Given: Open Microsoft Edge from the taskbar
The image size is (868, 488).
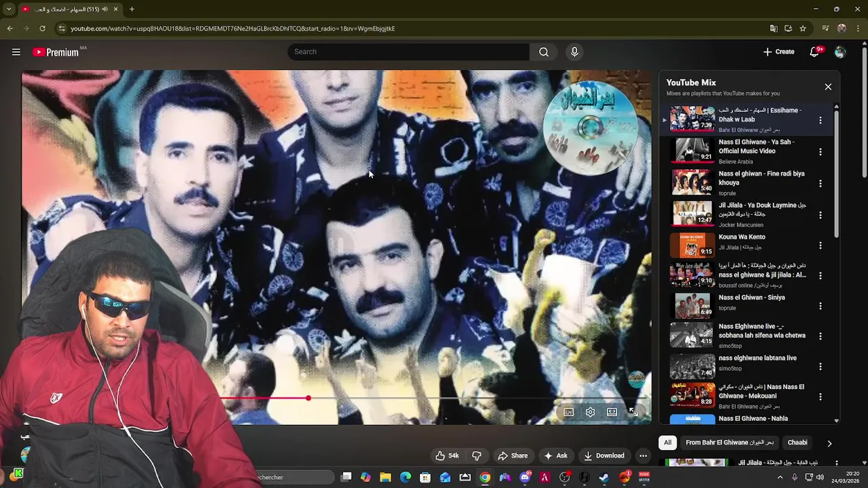Looking at the screenshot, I should pyautogui.click(x=406, y=477).
